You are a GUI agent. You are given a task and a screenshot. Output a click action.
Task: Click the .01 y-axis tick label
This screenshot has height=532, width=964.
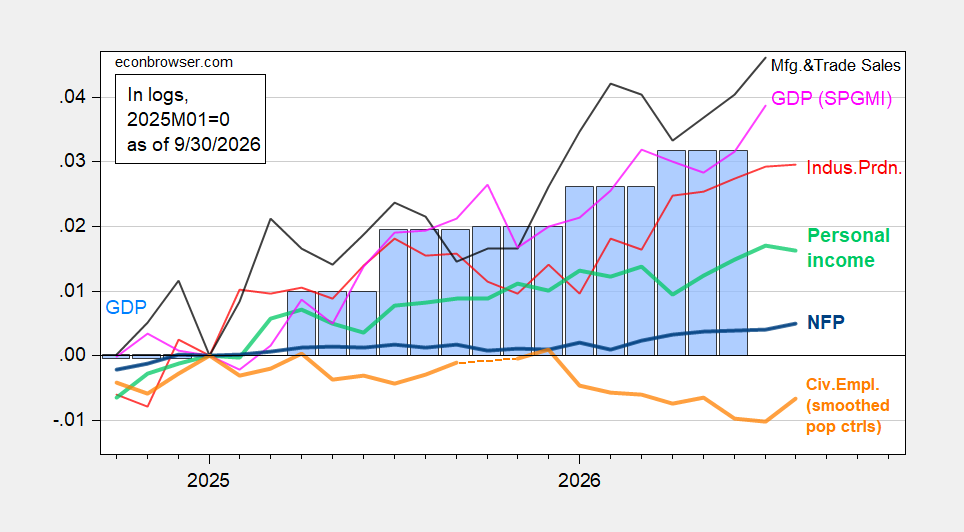tap(72, 291)
